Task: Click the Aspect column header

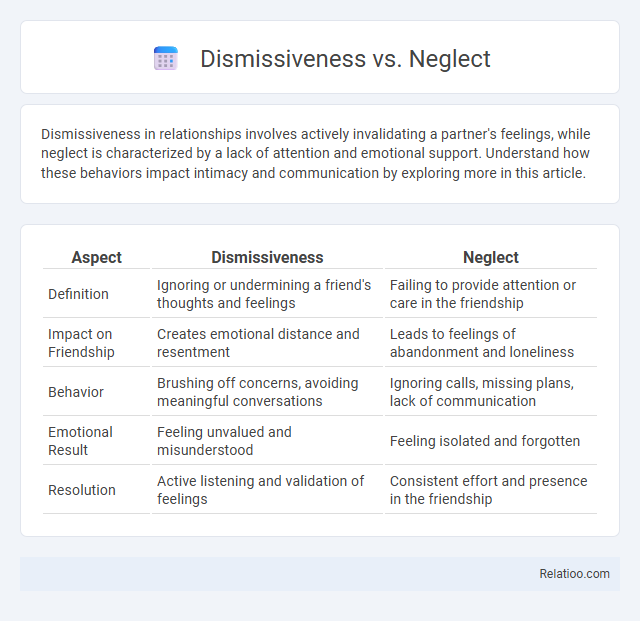Action: click(x=96, y=257)
